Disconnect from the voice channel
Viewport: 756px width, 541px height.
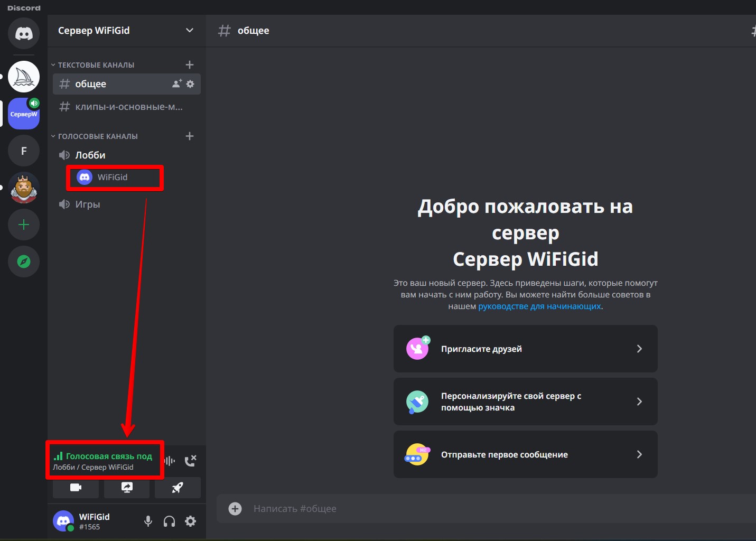191,461
